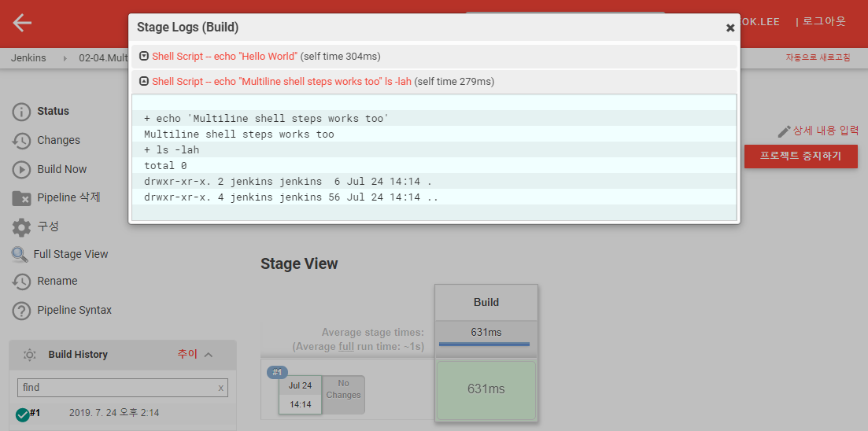Click the Changes history icon

(x=22, y=141)
